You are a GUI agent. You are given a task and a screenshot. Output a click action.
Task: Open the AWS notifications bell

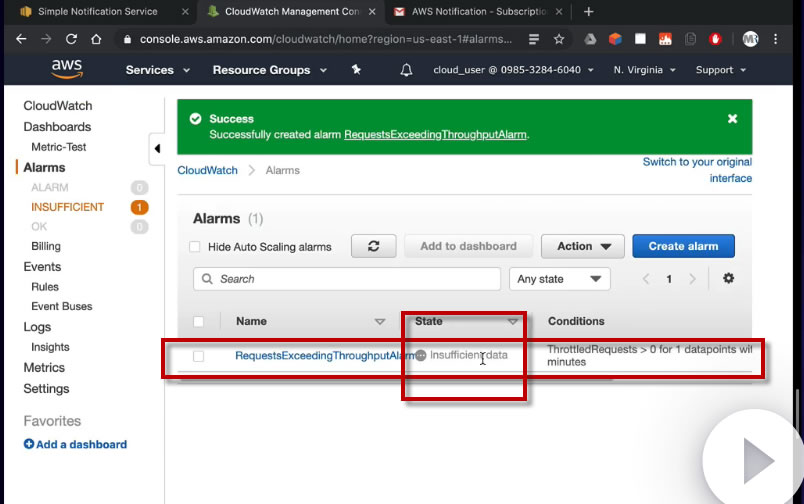(406, 70)
